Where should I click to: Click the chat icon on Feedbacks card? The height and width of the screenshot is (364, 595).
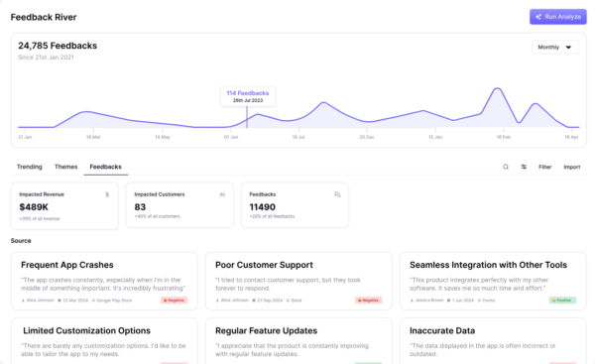pos(337,194)
